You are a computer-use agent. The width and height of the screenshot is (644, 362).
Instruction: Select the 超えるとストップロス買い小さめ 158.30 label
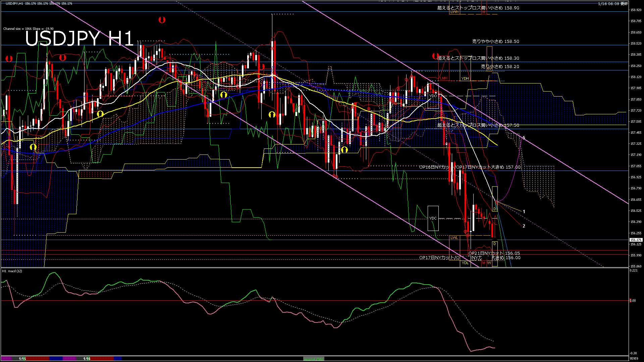pyautogui.click(x=478, y=58)
